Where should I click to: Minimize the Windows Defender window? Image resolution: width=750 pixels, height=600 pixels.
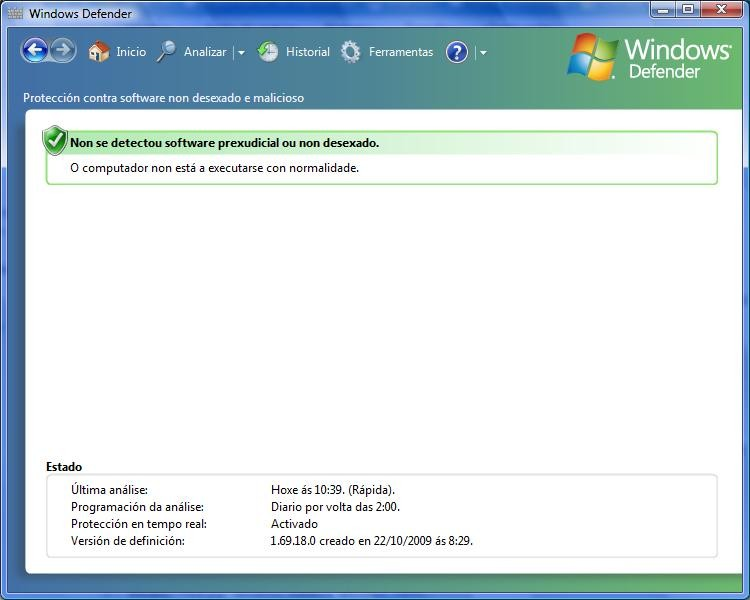664,10
